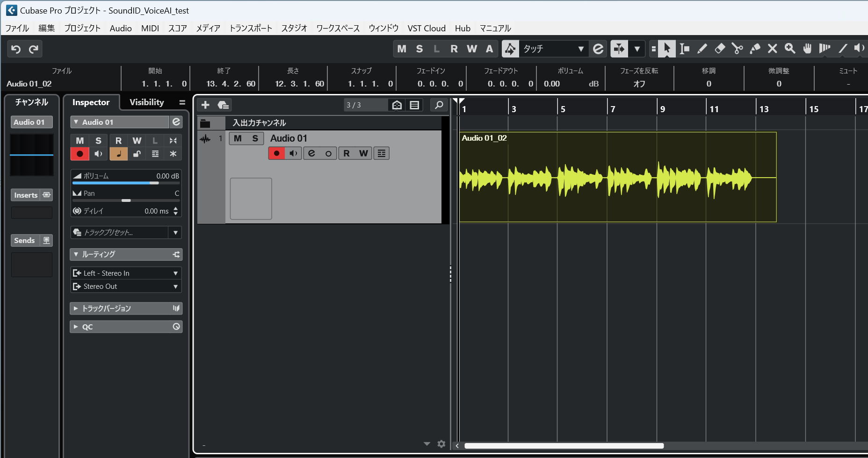Open the ファイル menu
868x458 pixels.
pyautogui.click(x=17, y=28)
